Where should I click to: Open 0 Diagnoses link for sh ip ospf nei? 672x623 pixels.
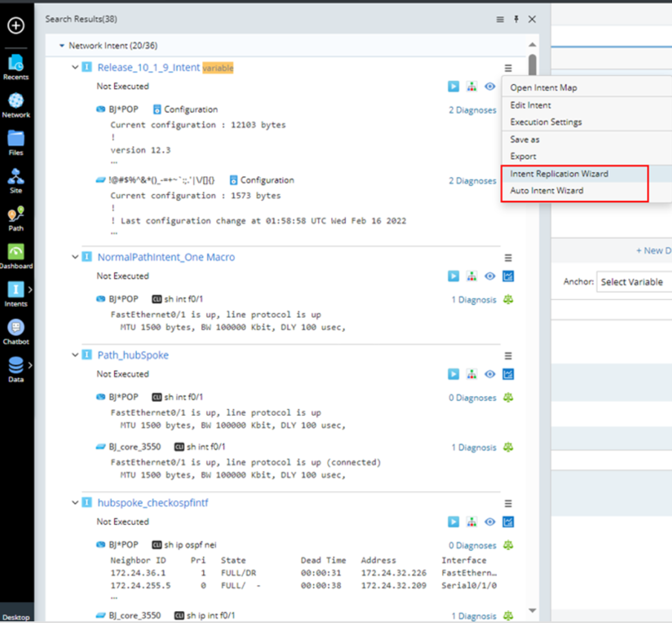tap(472, 545)
